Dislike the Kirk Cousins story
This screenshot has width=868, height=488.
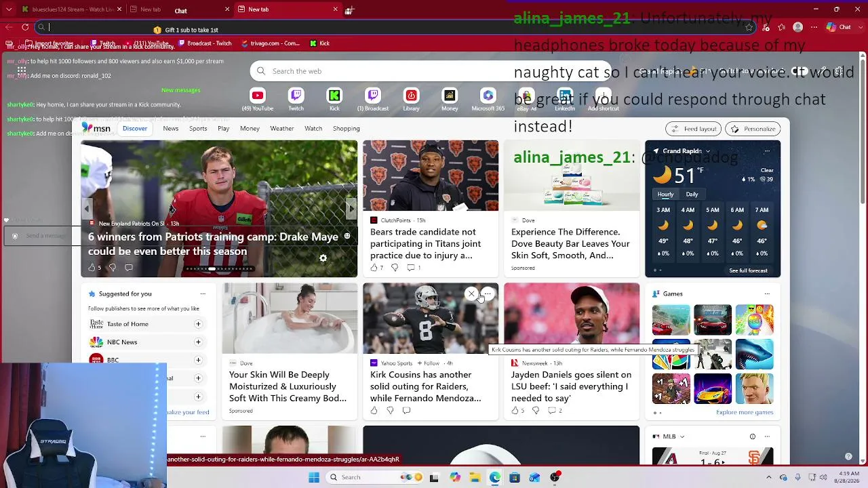pyautogui.click(x=390, y=411)
